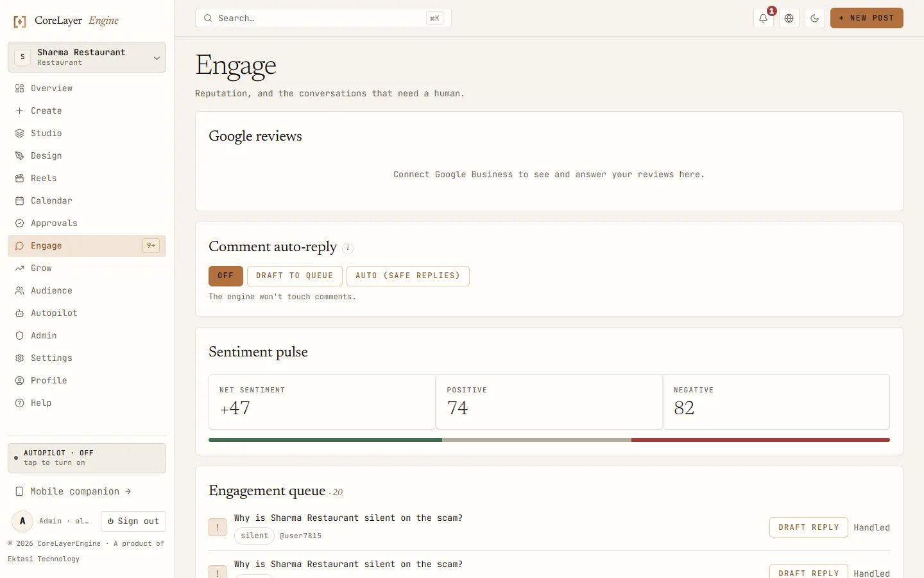The image size is (924, 578).
Task: Click the Studio layers icon
Action: [x=19, y=134]
